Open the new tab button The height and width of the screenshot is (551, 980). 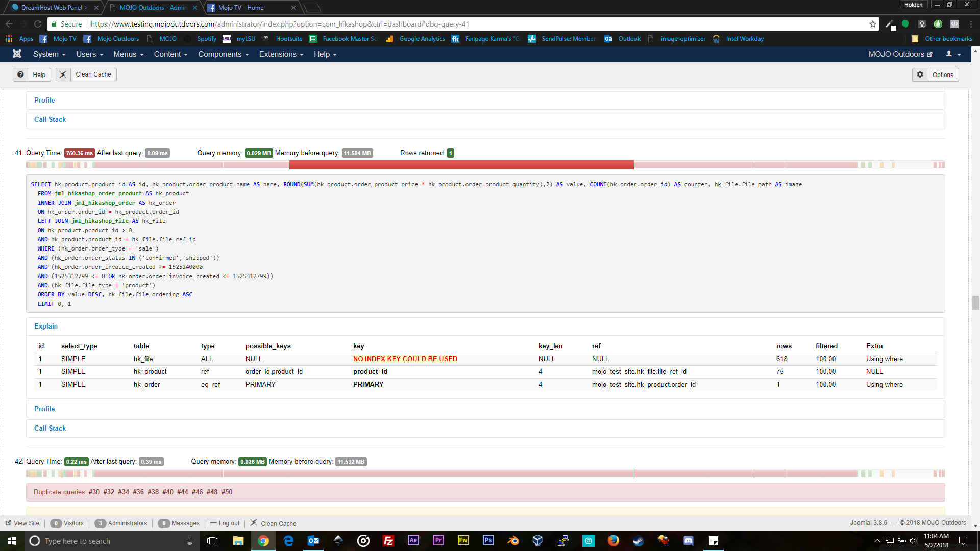(x=312, y=8)
